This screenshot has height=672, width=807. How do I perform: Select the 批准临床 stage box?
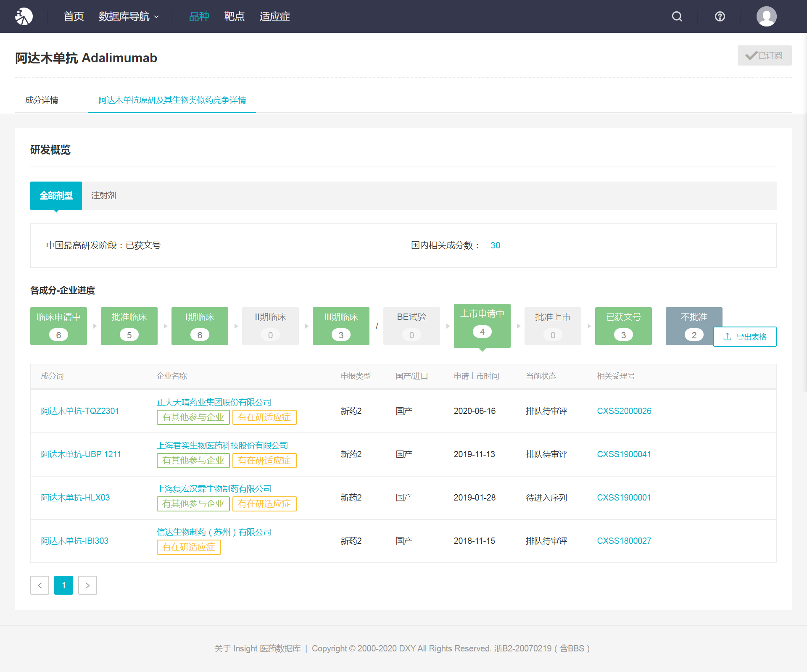pyautogui.click(x=129, y=326)
